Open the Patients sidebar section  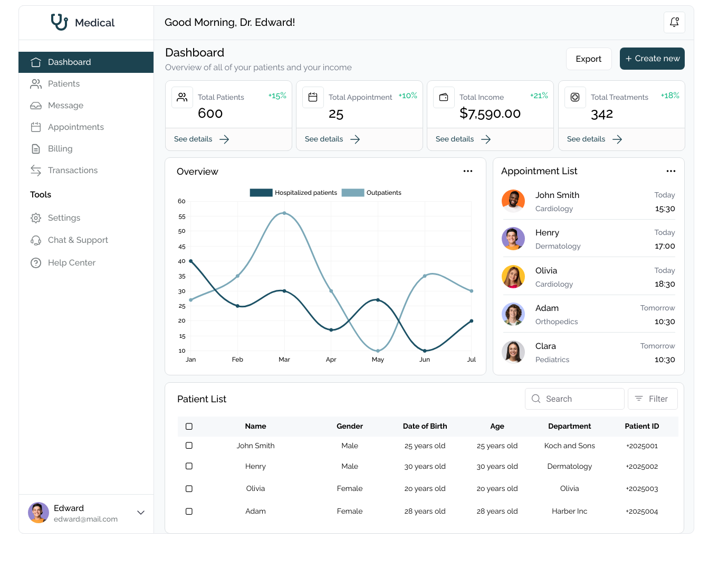[x=63, y=83]
